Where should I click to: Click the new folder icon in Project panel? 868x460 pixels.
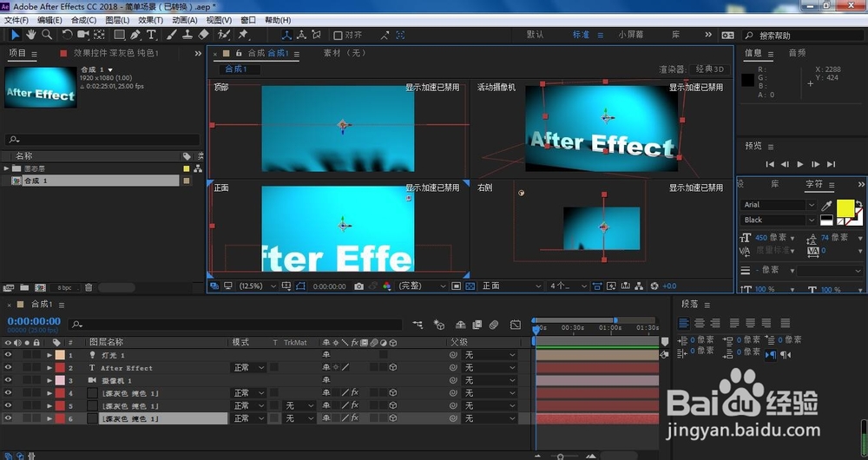point(24,288)
